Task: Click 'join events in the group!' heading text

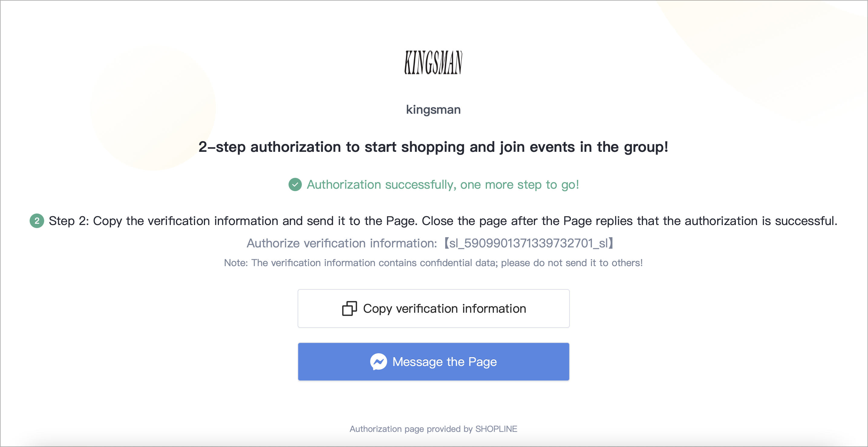Action: pyautogui.click(x=584, y=147)
